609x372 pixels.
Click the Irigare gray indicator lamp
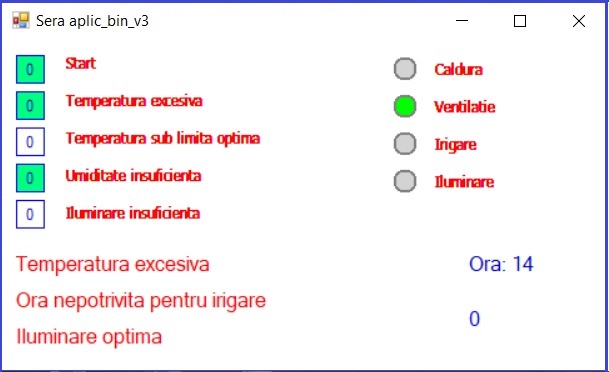(405, 144)
